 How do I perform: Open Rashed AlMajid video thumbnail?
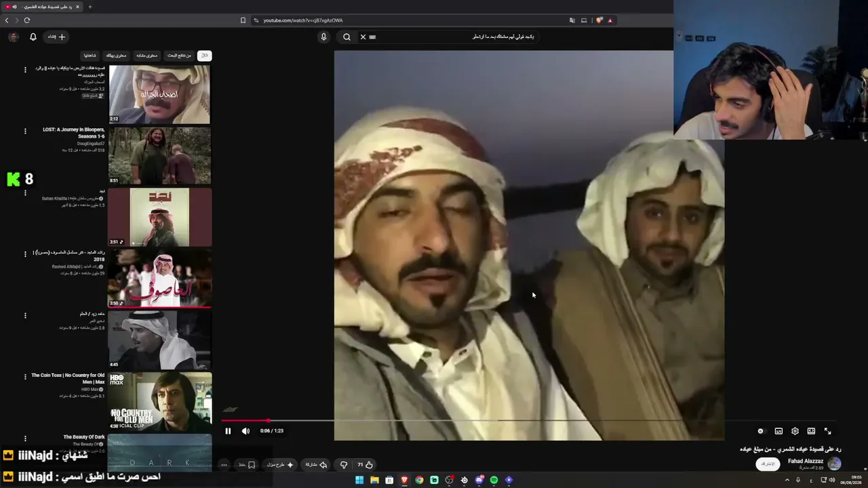[x=159, y=279]
